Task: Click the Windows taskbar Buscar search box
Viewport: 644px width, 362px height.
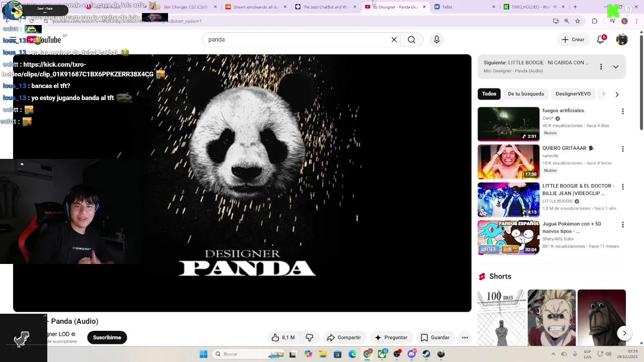Action: tap(249, 354)
